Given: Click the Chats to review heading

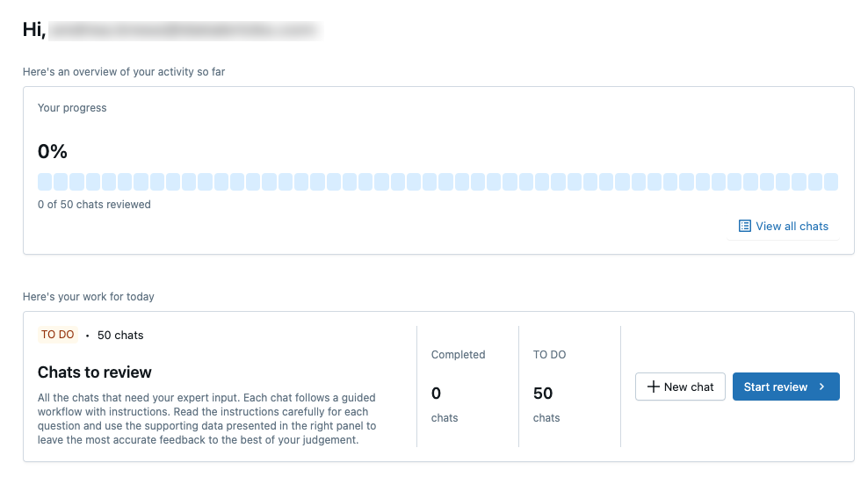Looking at the screenshot, I should (95, 372).
